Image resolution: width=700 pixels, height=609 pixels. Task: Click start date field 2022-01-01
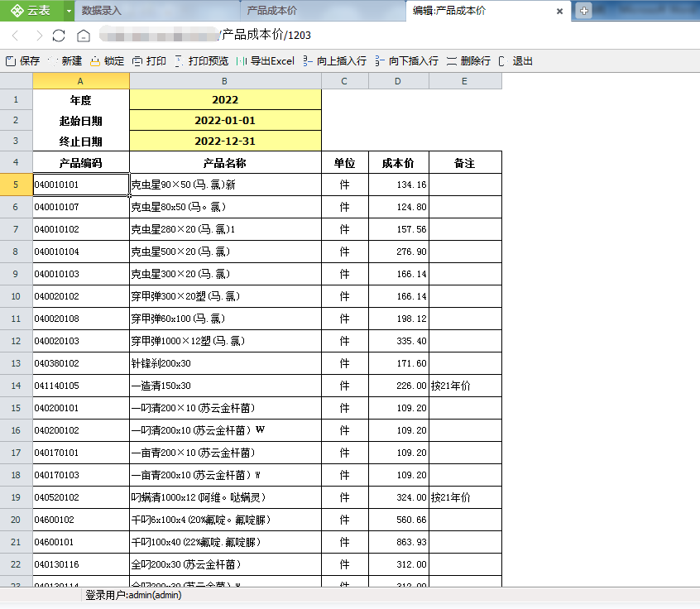pyautogui.click(x=225, y=121)
